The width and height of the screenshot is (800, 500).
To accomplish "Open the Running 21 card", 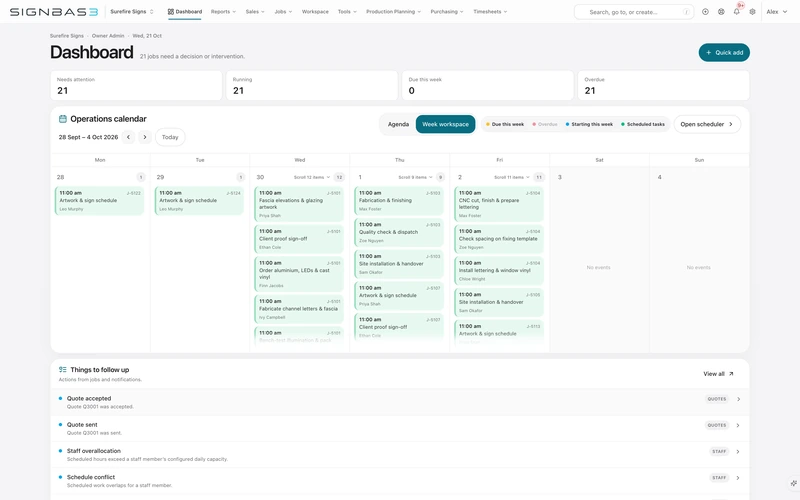I will [312, 86].
